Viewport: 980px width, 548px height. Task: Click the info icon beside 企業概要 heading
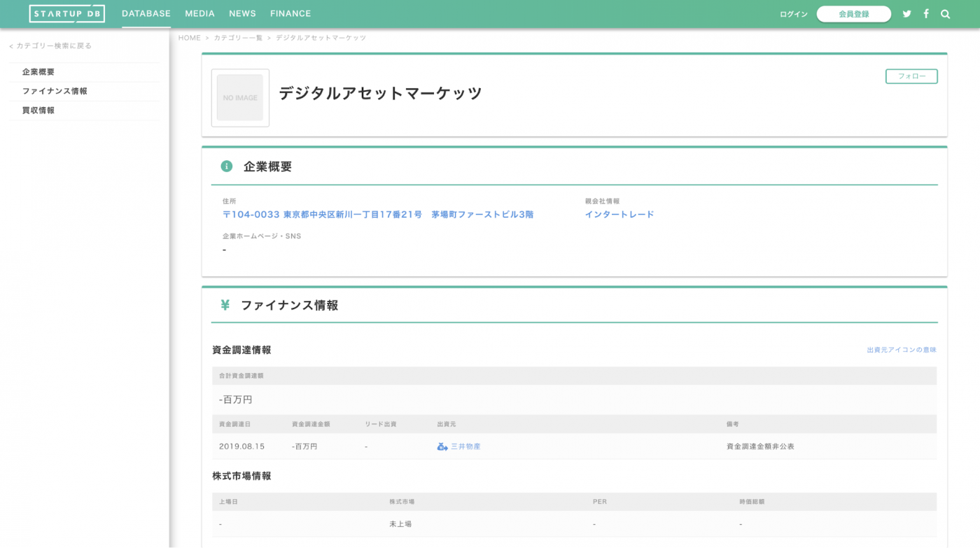tap(225, 166)
